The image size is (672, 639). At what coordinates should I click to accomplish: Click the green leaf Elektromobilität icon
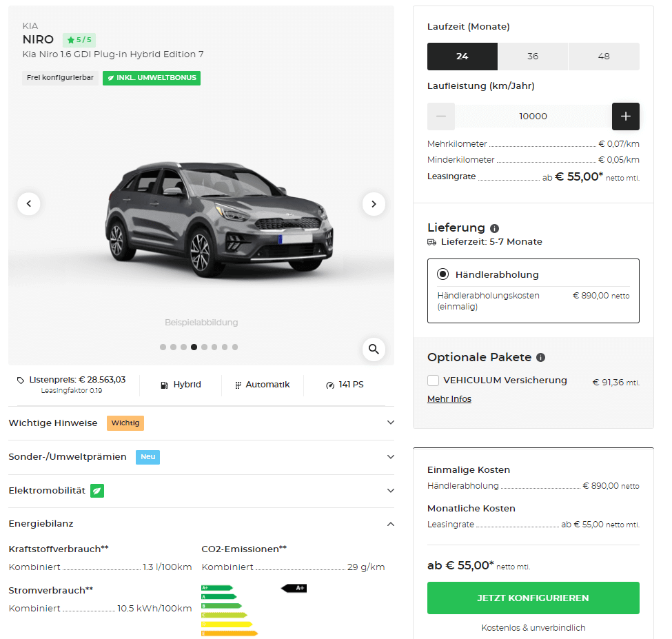(x=97, y=491)
